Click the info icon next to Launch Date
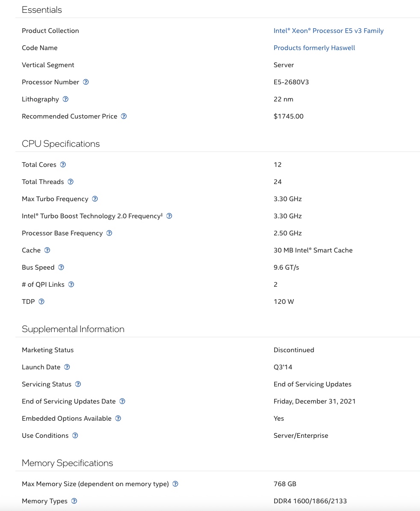 click(67, 367)
